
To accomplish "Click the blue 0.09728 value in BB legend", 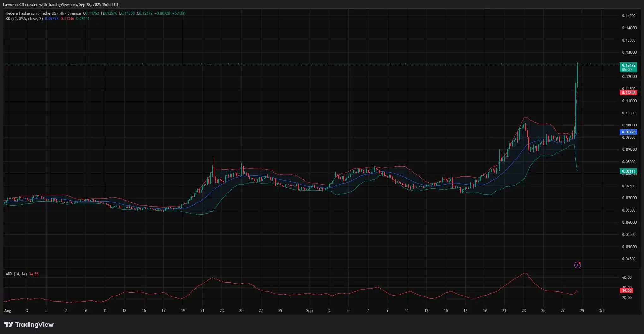I will tap(51, 19).
